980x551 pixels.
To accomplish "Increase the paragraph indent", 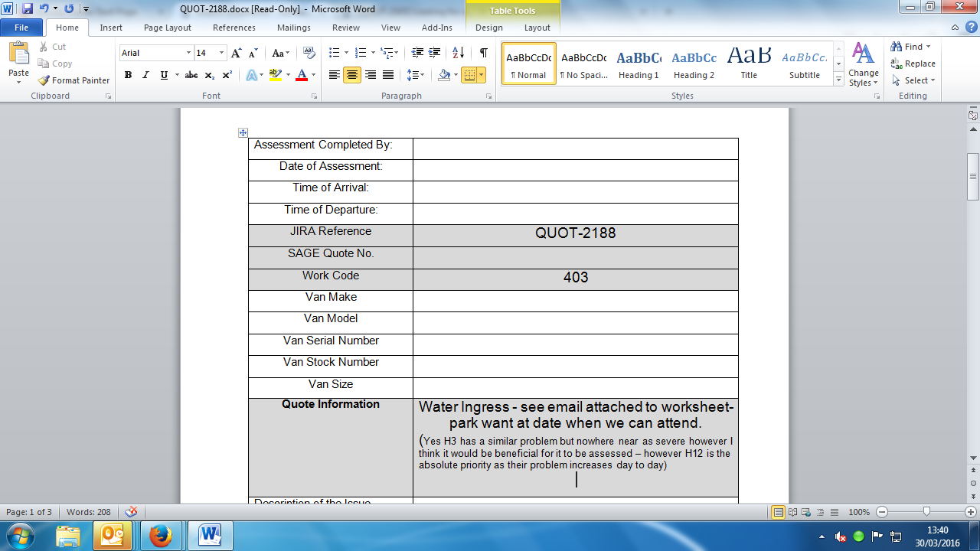I will (x=435, y=53).
